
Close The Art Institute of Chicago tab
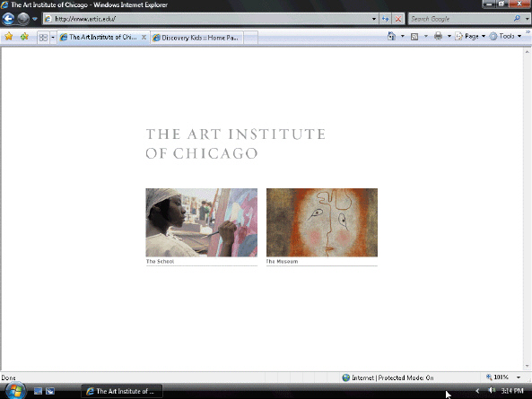[x=144, y=38]
